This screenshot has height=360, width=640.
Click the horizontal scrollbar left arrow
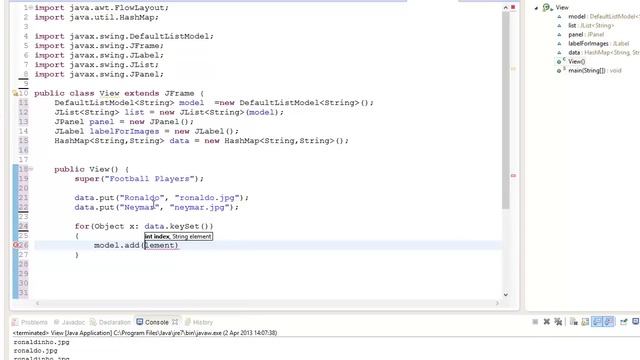37,303
